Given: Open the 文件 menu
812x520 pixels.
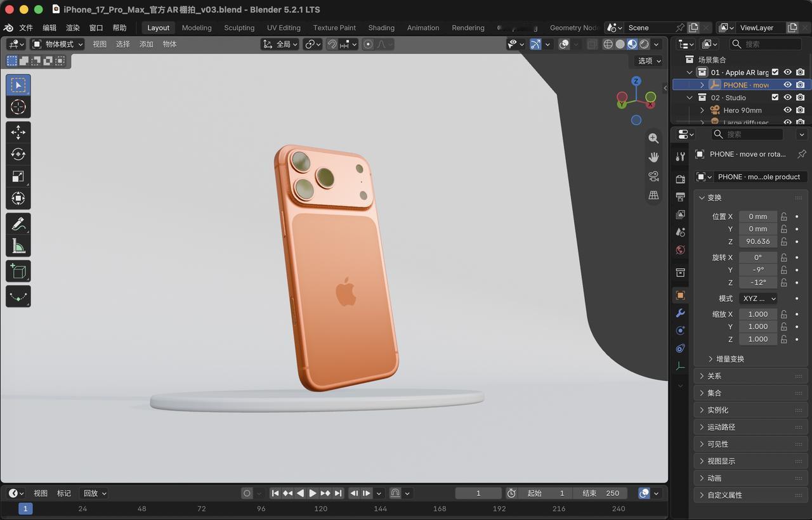Looking at the screenshot, I should tap(26, 28).
